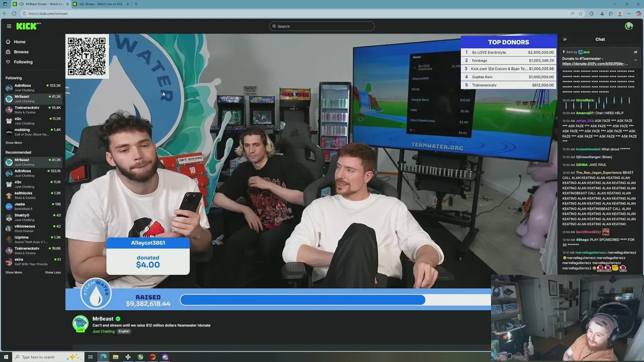Click chat user BackWoodBilly
This screenshot has height=362, width=644.
(588, 232)
